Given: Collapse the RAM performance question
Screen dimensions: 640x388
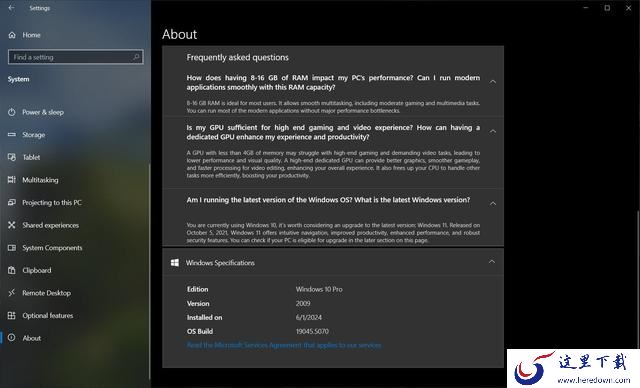Looking at the screenshot, I should (x=493, y=82).
